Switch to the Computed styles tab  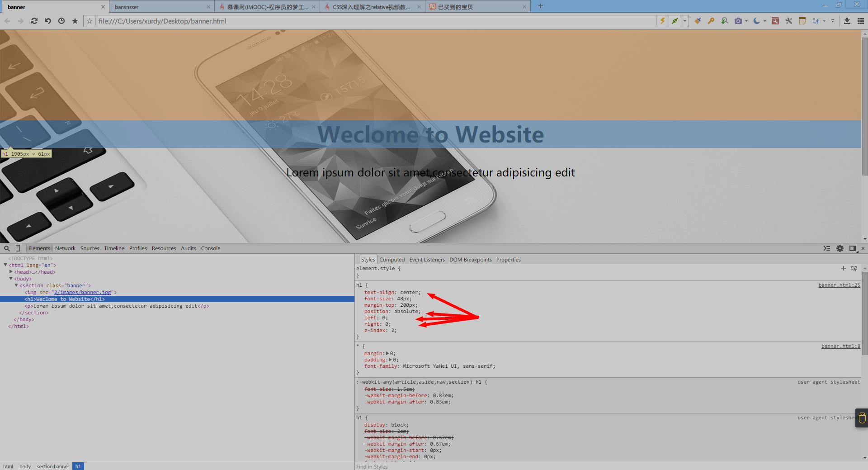(392, 260)
